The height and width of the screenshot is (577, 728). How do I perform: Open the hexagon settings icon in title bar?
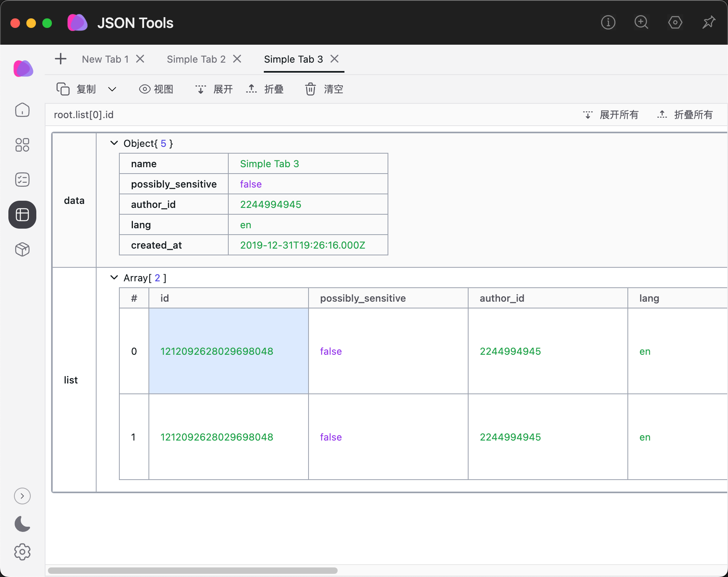pos(675,22)
